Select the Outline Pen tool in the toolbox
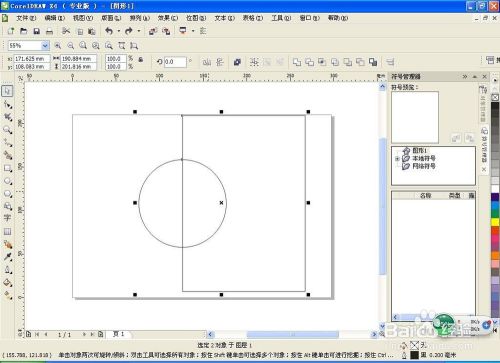 click(7, 270)
